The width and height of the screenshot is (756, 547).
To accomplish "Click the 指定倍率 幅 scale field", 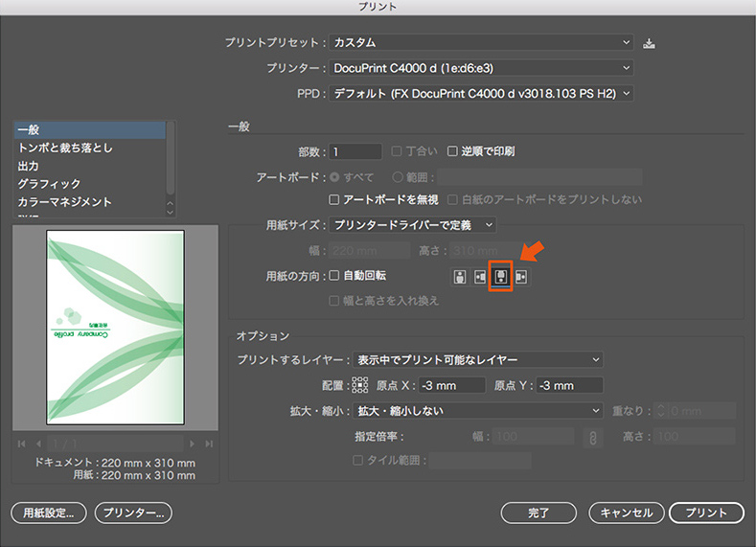I will pos(534,437).
